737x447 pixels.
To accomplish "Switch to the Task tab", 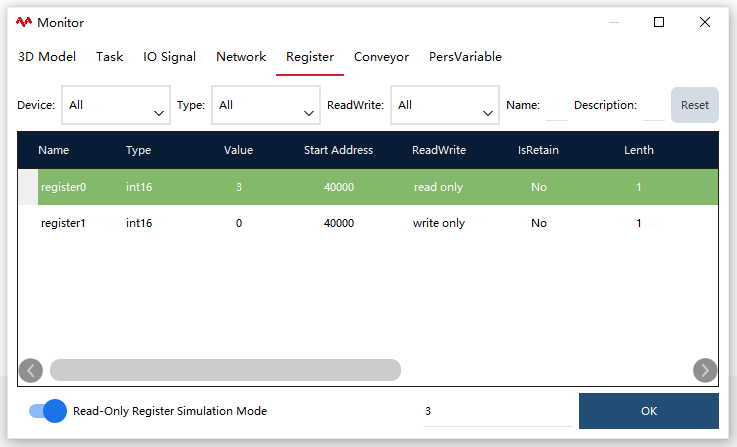I will coord(110,57).
